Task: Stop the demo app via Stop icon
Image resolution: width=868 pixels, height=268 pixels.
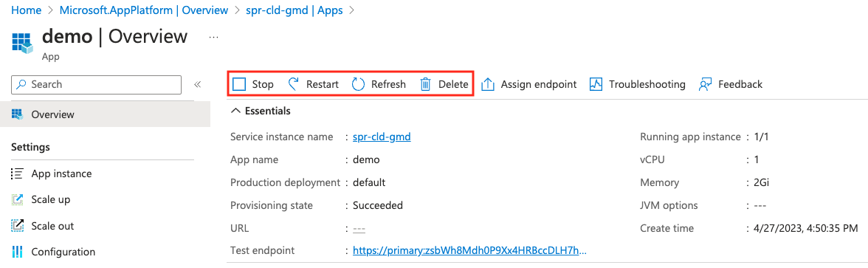Action: [239, 84]
